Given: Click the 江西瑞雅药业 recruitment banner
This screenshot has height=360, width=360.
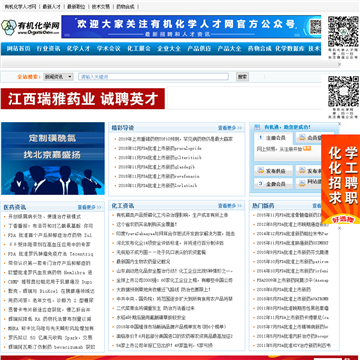Looking at the screenshot, I should [x=83, y=99].
